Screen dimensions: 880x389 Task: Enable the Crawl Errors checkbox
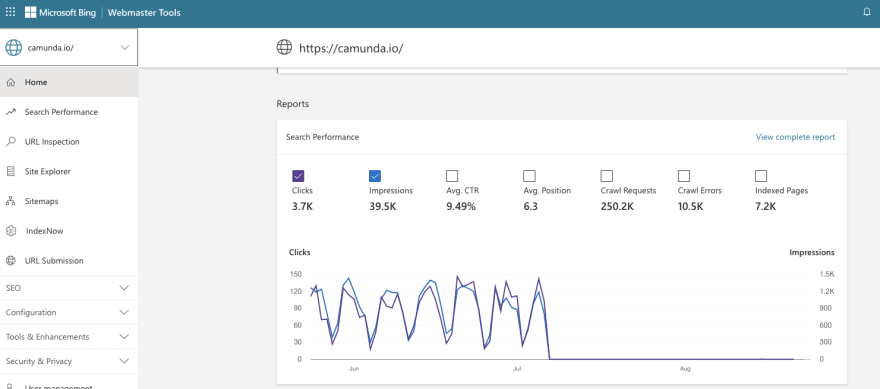684,176
